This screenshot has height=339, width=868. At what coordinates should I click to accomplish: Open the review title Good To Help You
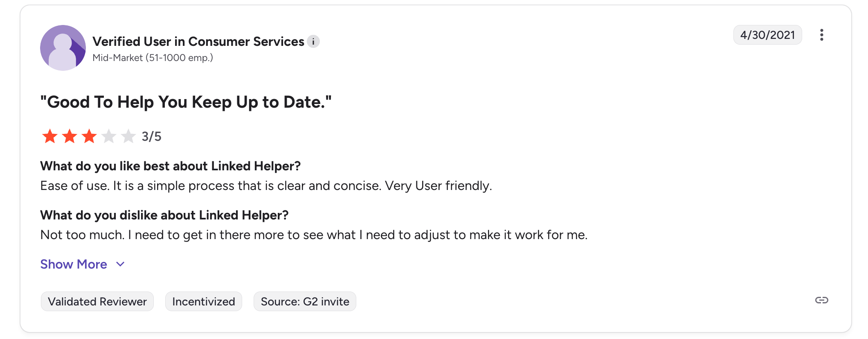pos(186,102)
